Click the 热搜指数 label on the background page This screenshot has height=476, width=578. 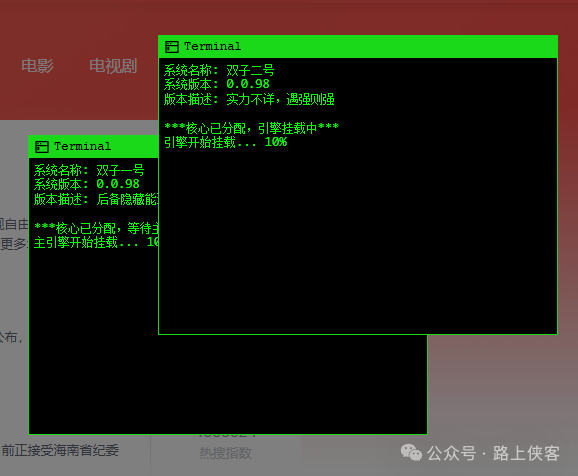point(226,453)
